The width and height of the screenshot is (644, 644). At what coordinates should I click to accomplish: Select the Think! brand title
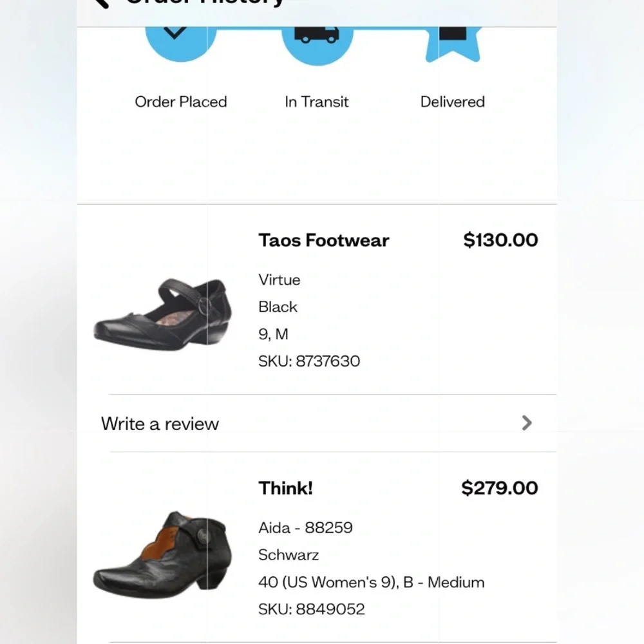(285, 488)
